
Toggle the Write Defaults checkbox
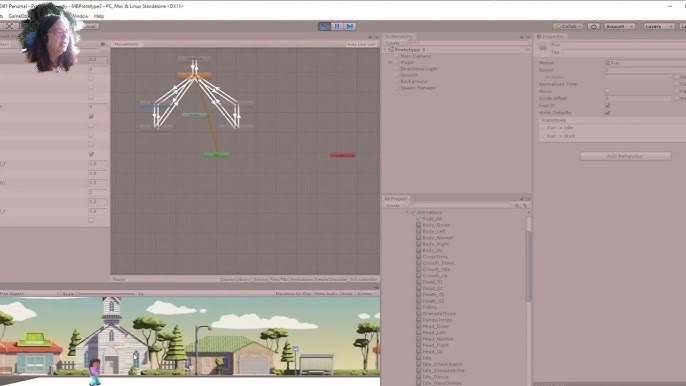coord(607,112)
